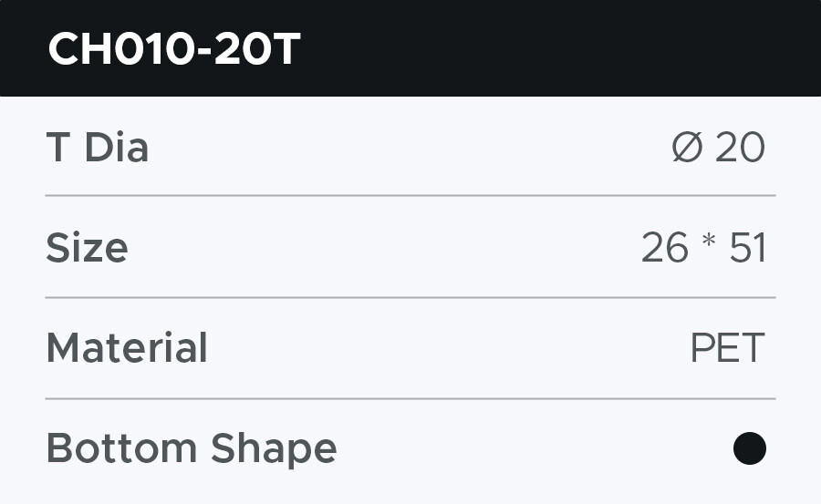Viewport: 821px width, 504px height.
Task: Select the Size row label
Action: click(87, 248)
